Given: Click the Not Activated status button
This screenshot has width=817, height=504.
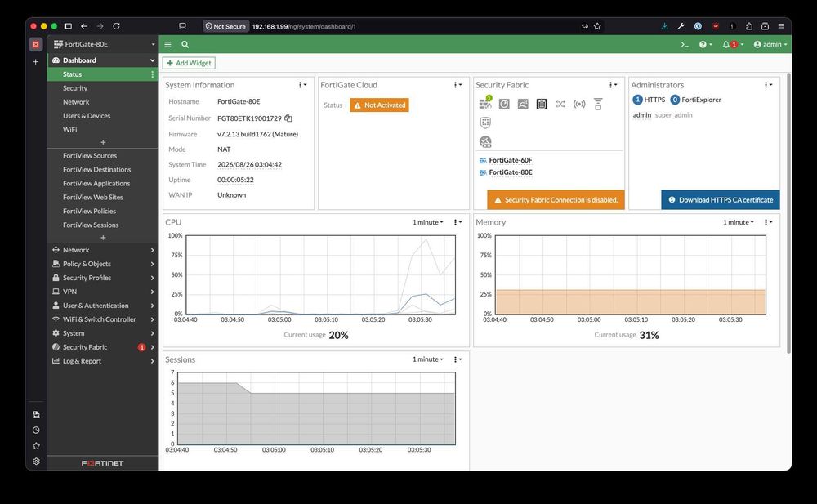Looking at the screenshot, I should (x=379, y=105).
